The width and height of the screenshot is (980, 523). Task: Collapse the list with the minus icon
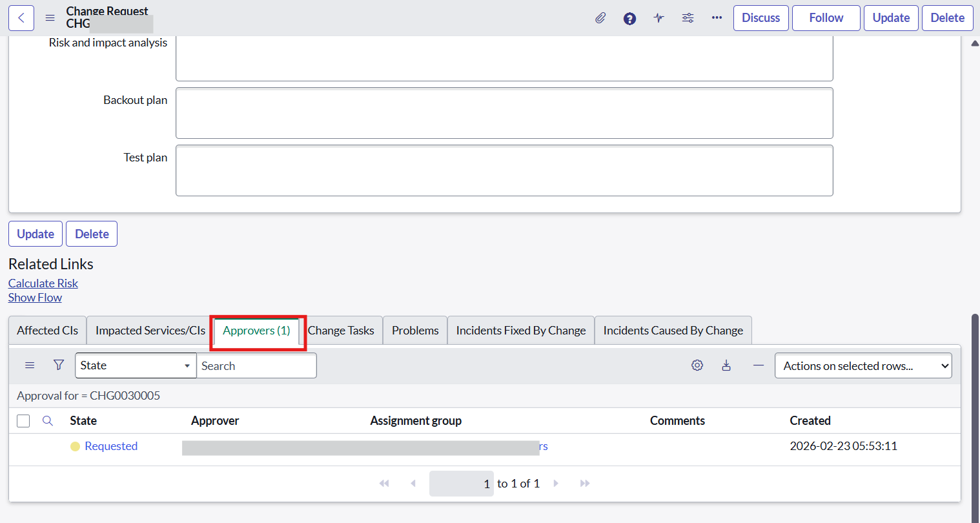[759, 365]
